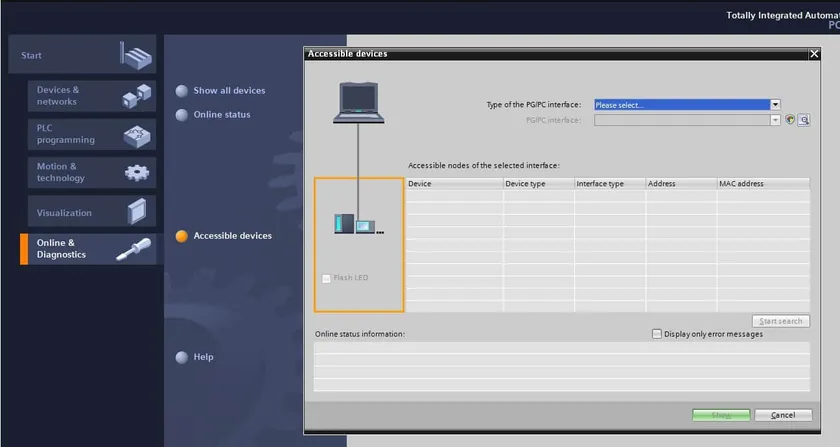Click the Accessible devices title bar text

point(347,54)
